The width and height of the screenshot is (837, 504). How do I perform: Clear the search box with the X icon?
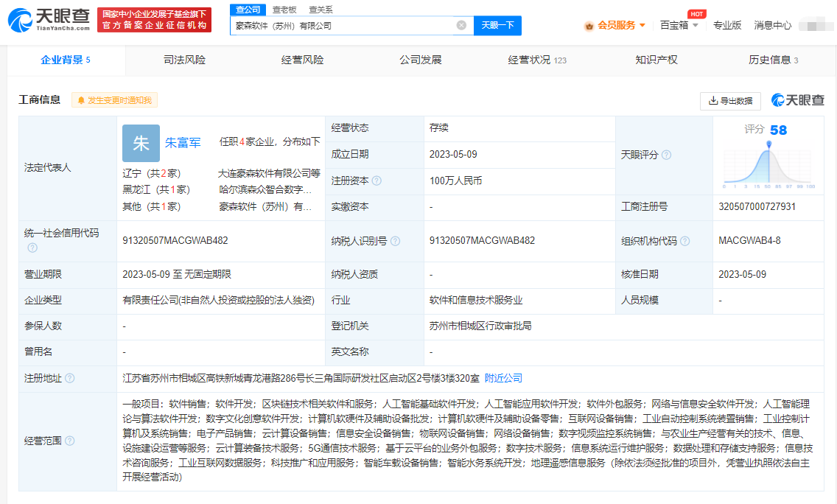(462, 25)
